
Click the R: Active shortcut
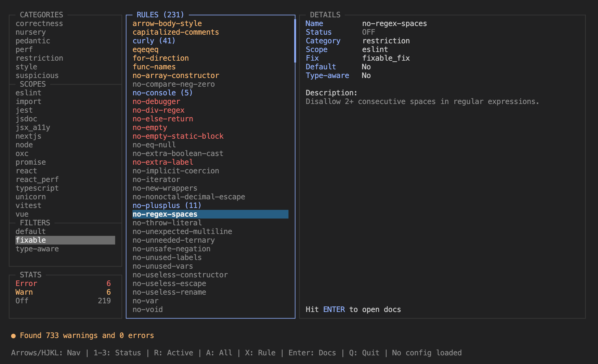[x=173, y=353]
